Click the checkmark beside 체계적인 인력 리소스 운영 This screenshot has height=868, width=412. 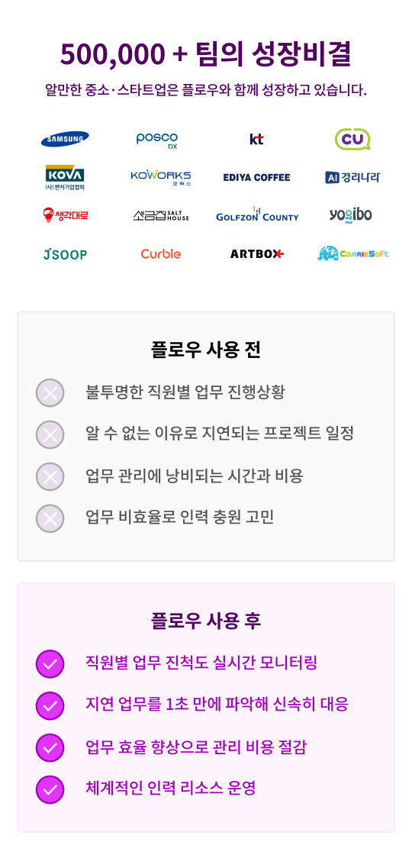50,789
